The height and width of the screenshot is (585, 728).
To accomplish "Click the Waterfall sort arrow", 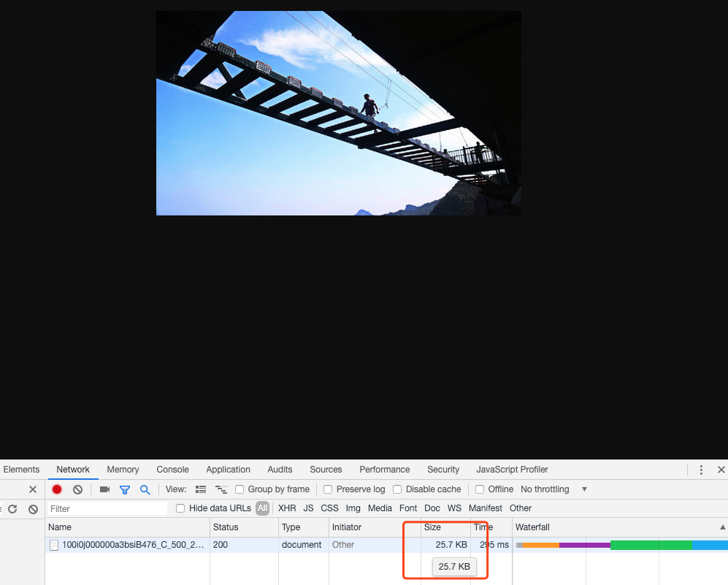I will pos(722,527).
